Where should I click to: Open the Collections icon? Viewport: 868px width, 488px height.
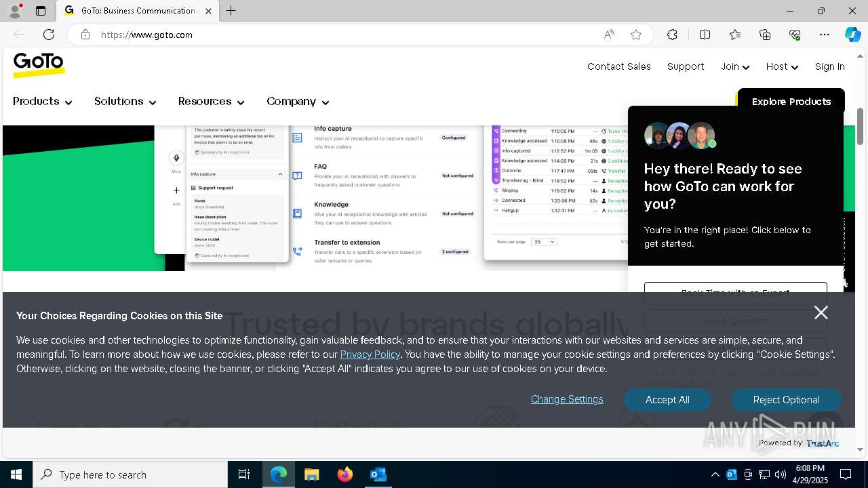tap(765, 35)
